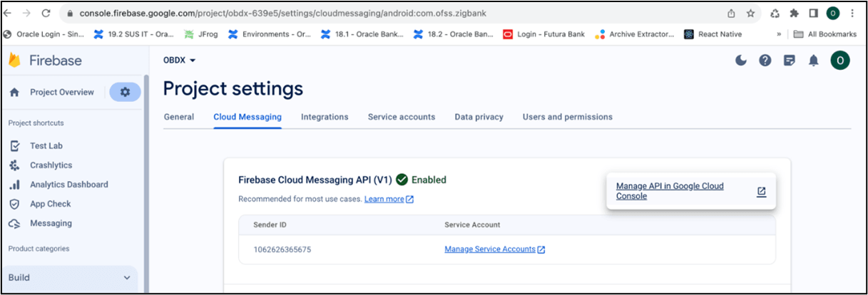868x295 pixels.
Task: Reload the page
Action: click(x=46, y=13)
